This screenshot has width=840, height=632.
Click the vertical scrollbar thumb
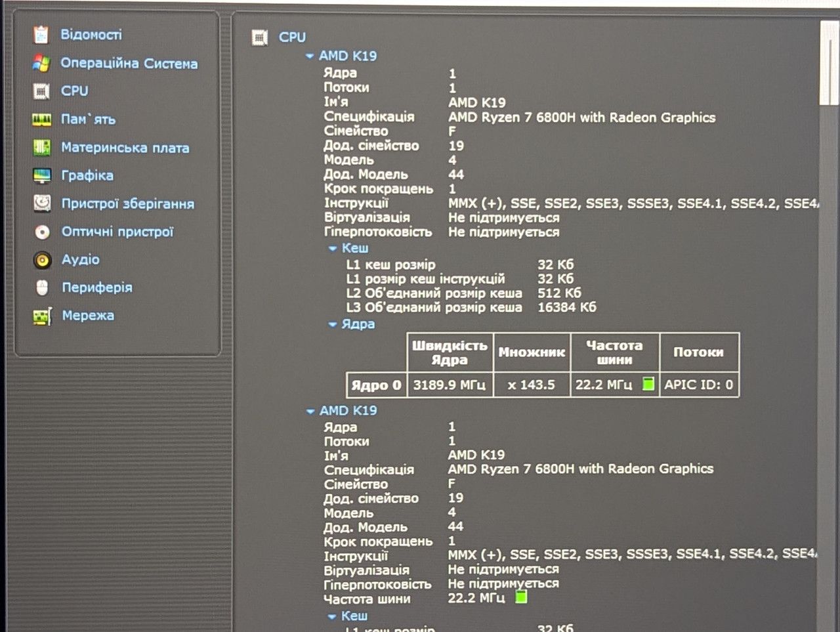[829, 62]
